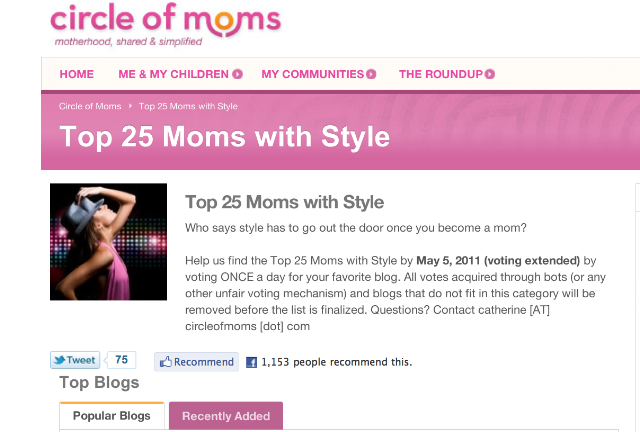Open The Roundup dropdown arrow

(490, 74)
